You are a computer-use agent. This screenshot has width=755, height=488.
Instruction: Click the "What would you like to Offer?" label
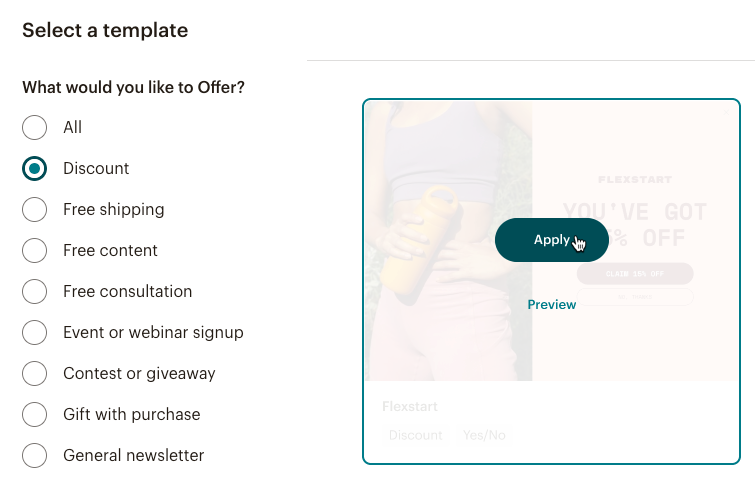133,87
